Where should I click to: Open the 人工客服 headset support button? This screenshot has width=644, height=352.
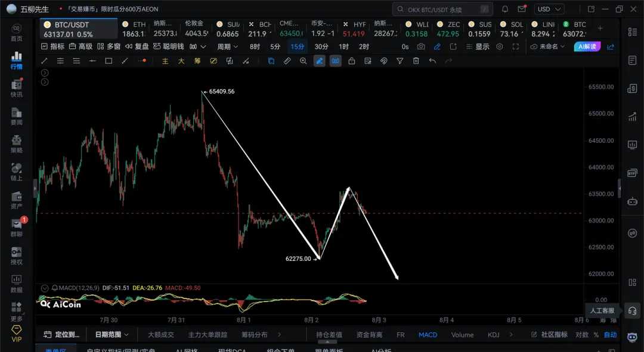(632, 310)
